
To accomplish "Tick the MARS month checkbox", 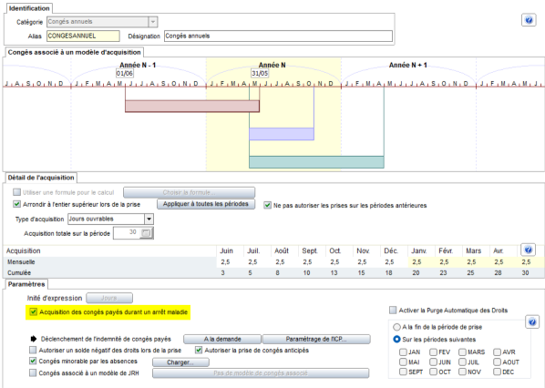I will pyautogui.click(x=462, y=352).
